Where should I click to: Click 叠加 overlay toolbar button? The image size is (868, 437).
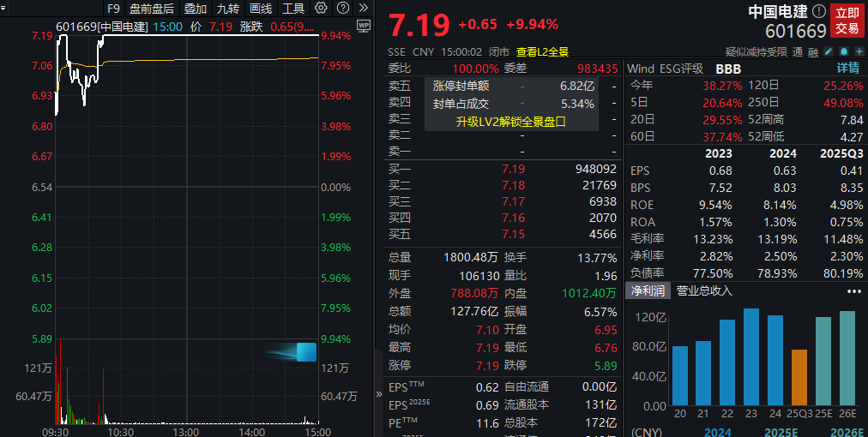[x=196, y=9]
